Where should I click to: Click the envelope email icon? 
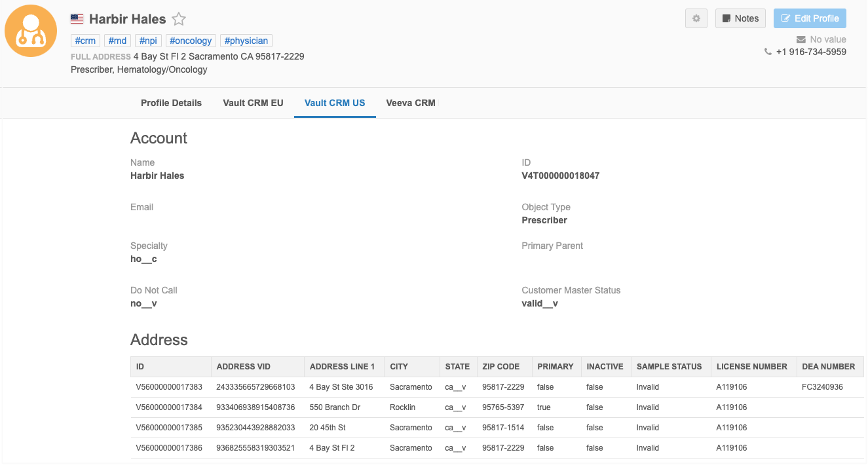[x=801, y=39]
